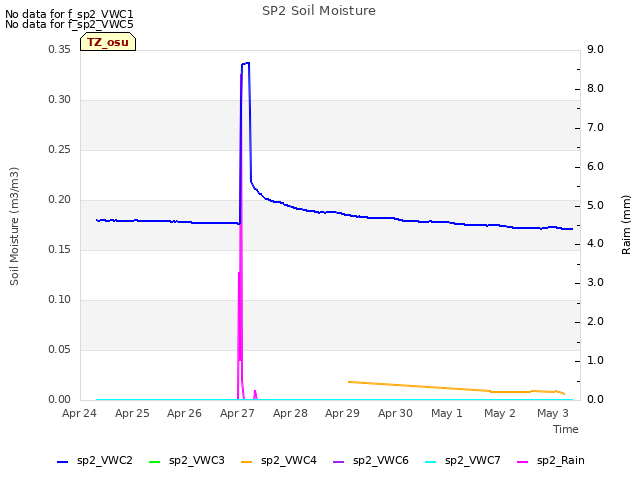
Task: Click the 5.0 right axis value
Action: [x=596, y=205]
